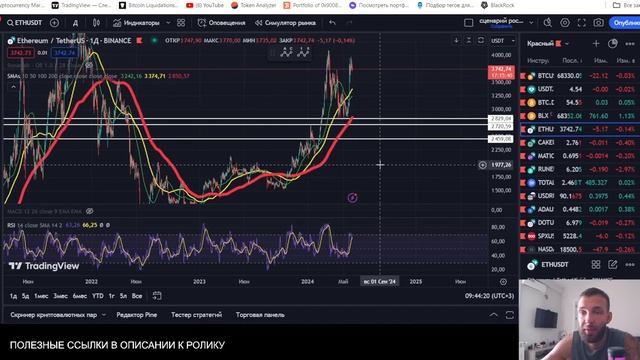
Task: Open the сценарий рос... layout name
Action: (501, 22)
